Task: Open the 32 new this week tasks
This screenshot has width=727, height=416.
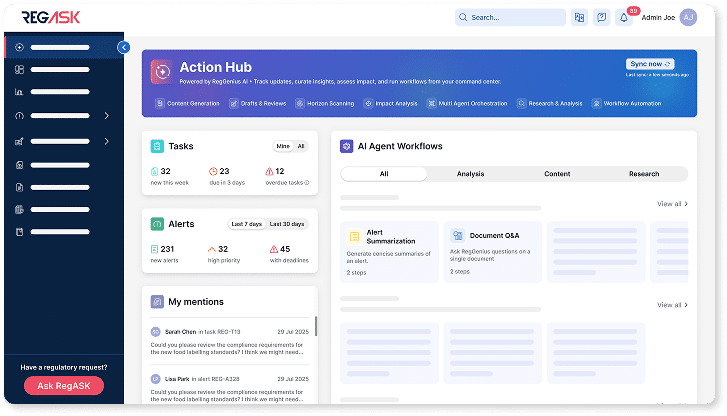Action: (x=169, y=176)
